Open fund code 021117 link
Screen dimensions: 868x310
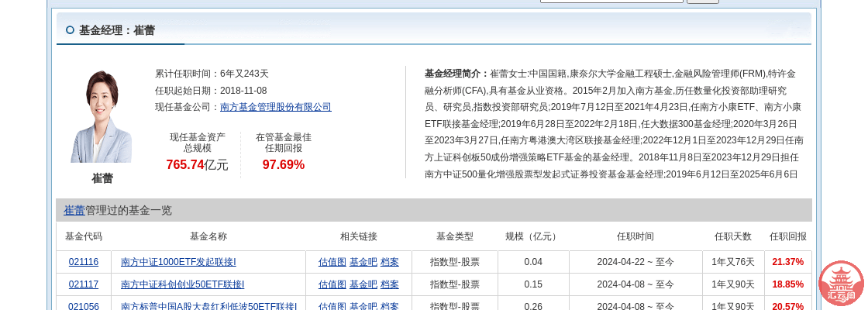(x=84, y=284)
